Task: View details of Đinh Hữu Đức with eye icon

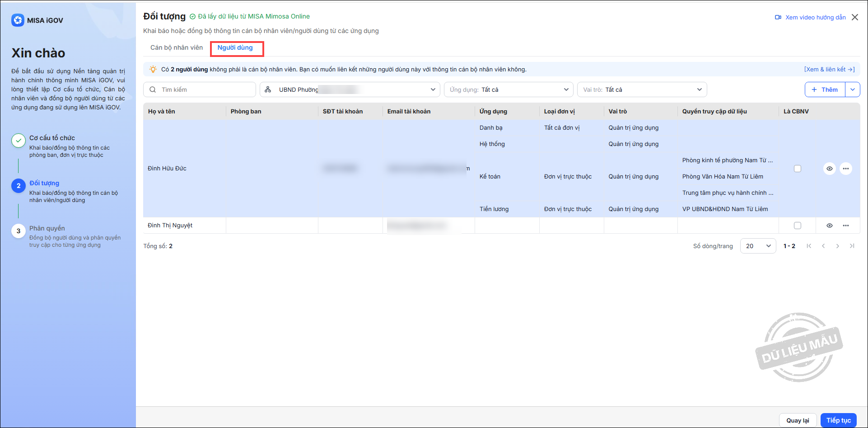Action: (x=830, y=169)
